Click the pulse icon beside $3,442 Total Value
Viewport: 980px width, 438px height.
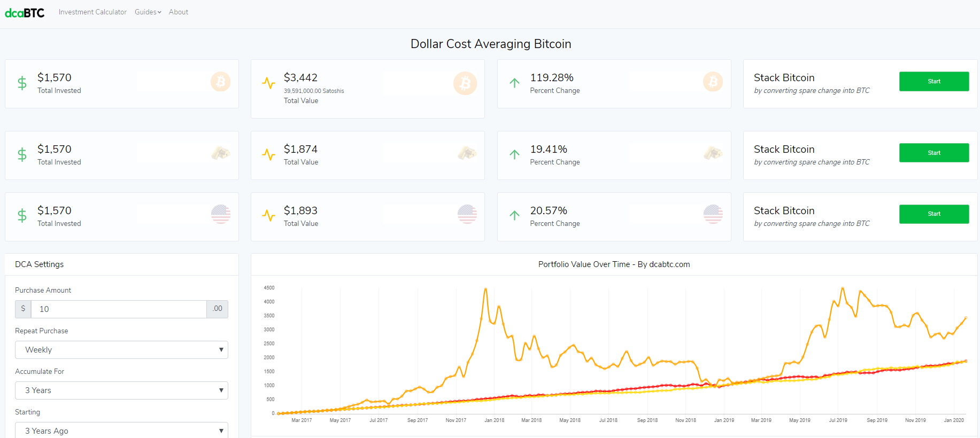[x=268, y=83]
